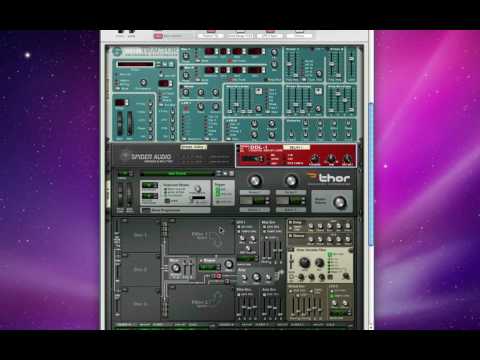Click Thor's Rotary 1 knob

point(255,181)
